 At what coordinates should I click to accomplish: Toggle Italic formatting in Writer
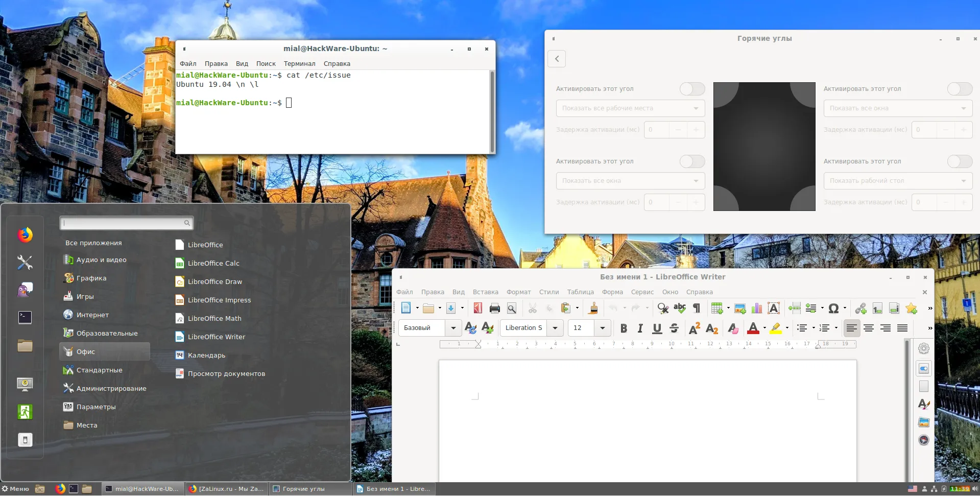click(640, 328)
